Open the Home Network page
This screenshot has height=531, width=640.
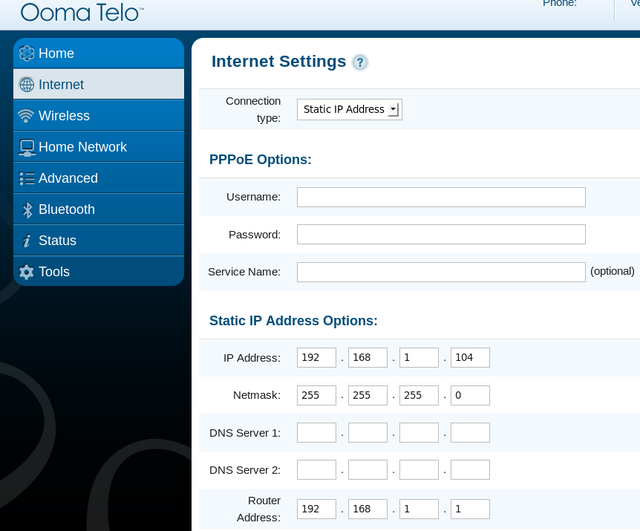pyautogui.click(x=98, y=147)
